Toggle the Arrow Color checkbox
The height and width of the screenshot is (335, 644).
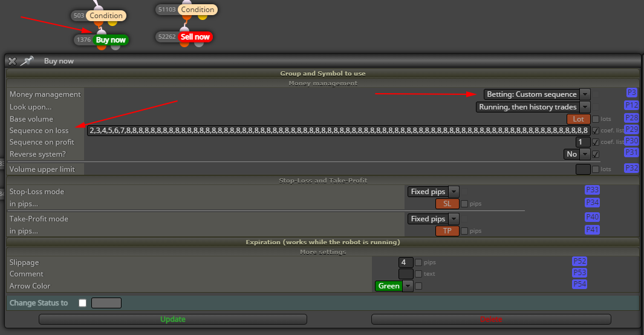pos(418,286)
